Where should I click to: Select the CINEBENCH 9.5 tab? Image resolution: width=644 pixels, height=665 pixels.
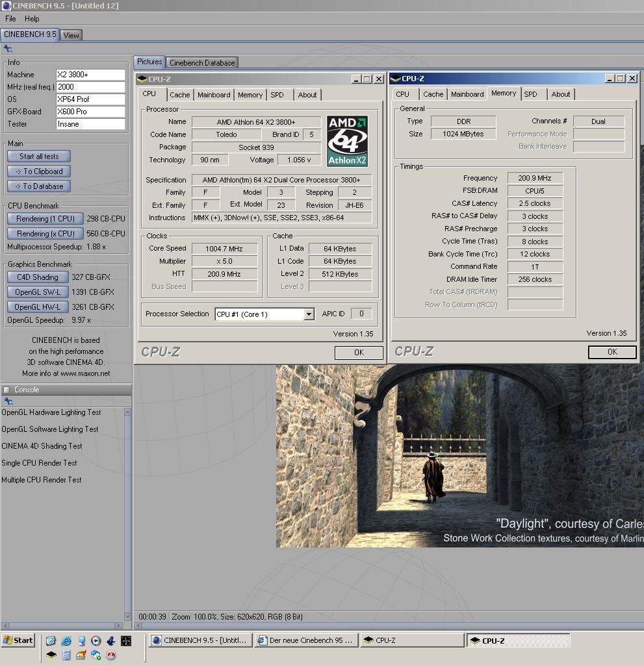pos(30,34)
